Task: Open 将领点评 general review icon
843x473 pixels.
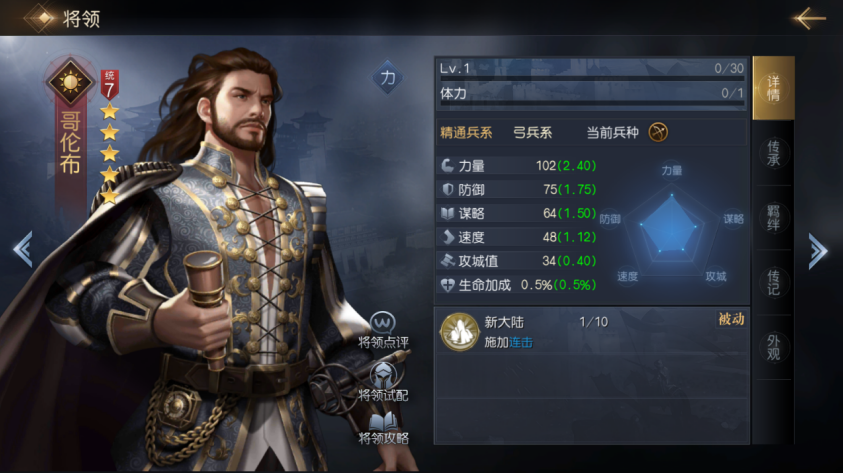Action: (x=383, y=323)
